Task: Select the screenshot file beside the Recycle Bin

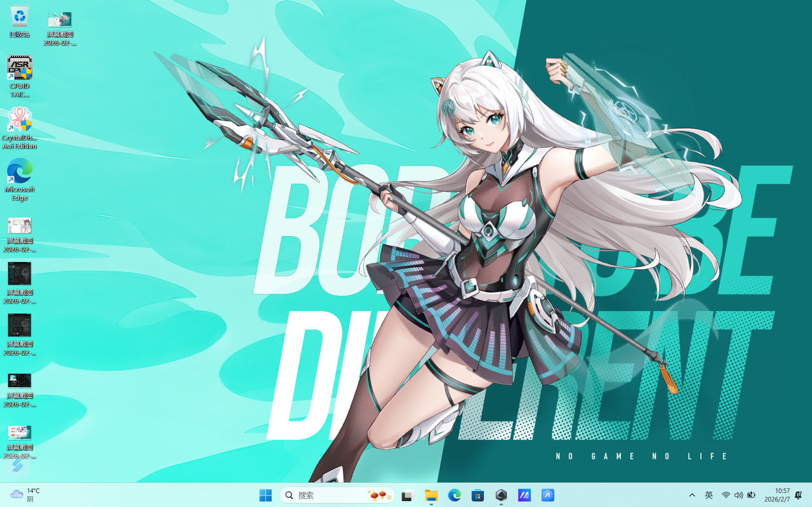Action: (x=60, y=29)
